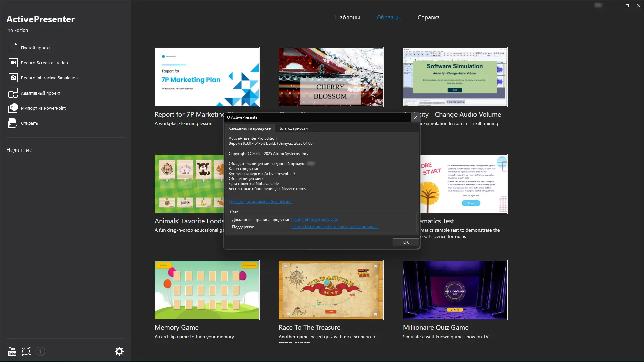644x362 pixels.
Task: Switch to the Шаблоны tab
Action: (347, 18)
